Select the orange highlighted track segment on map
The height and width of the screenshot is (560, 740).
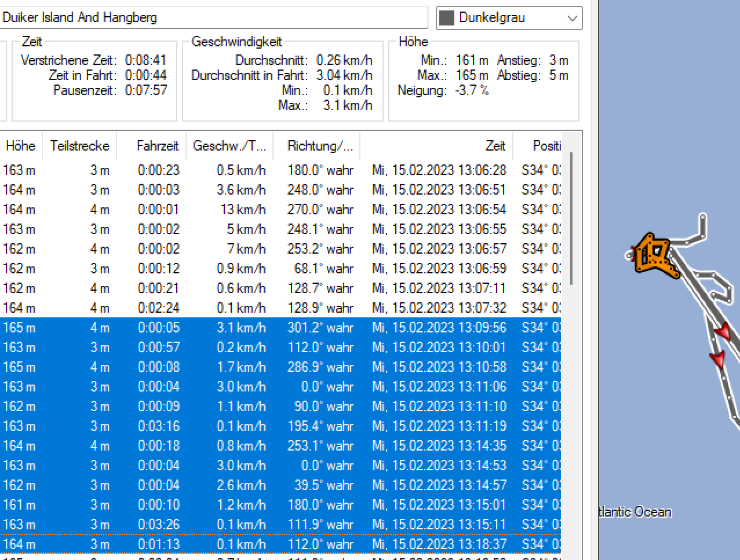click(656, 255)
